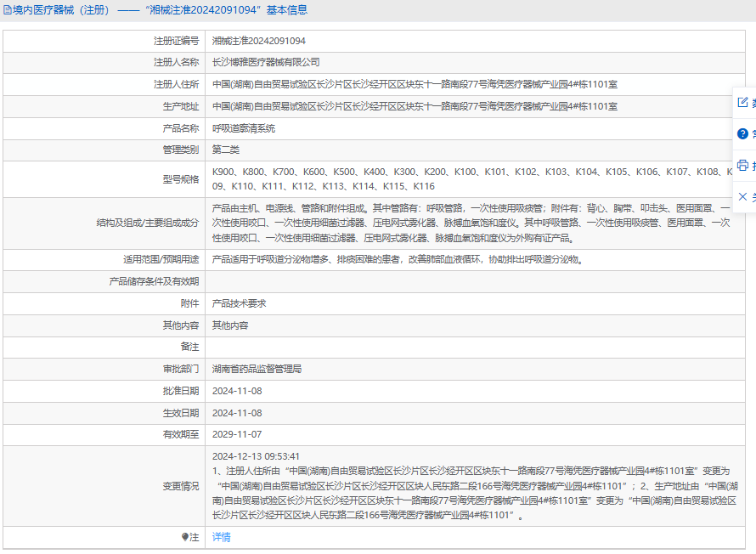The image size is (756, 554).
Task: Click the 注册人名称 label
Action: point(176,62)
